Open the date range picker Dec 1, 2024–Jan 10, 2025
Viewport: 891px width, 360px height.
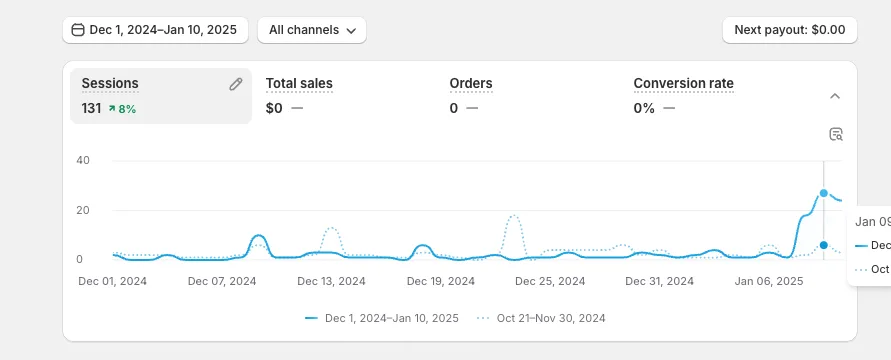[x=155, y=30]
